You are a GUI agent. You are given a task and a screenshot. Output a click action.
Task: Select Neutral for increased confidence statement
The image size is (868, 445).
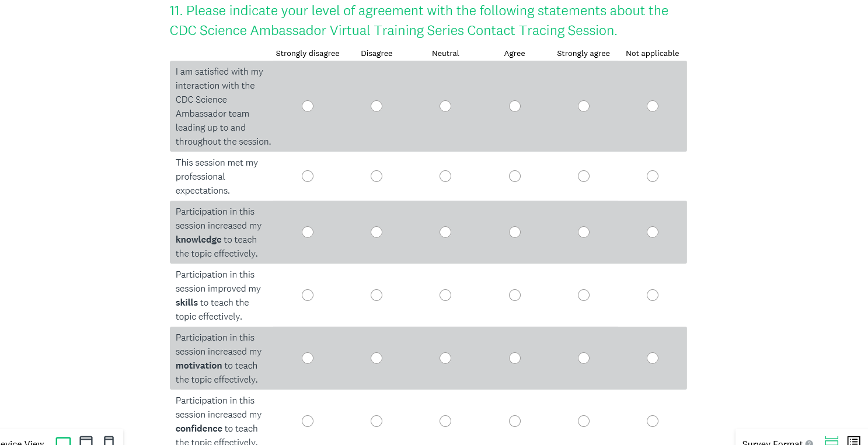[445, 421]
